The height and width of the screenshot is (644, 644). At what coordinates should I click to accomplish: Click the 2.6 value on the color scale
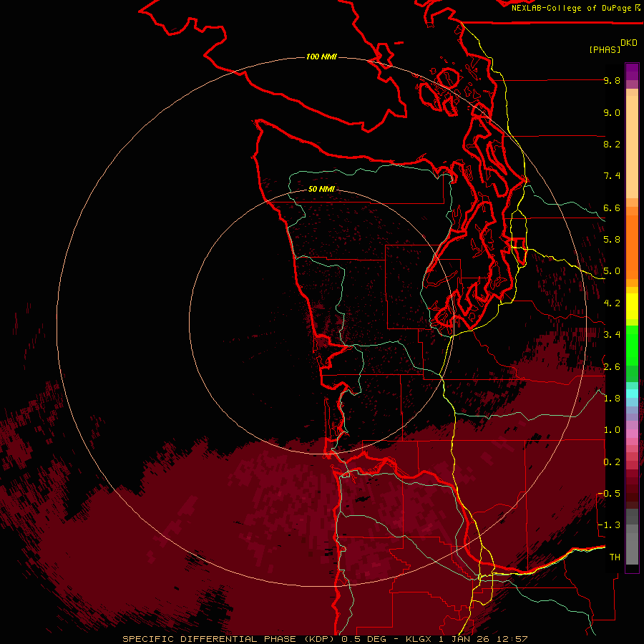pos(612,367)
